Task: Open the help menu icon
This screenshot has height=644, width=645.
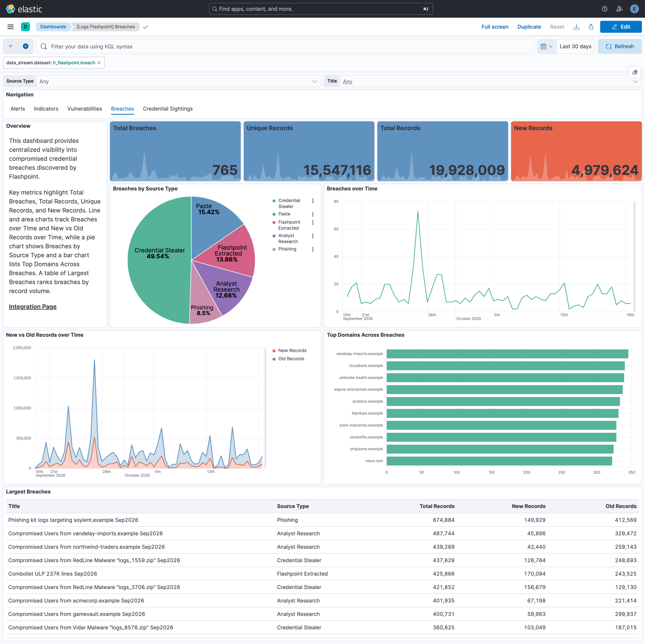Action: point(604,9)
